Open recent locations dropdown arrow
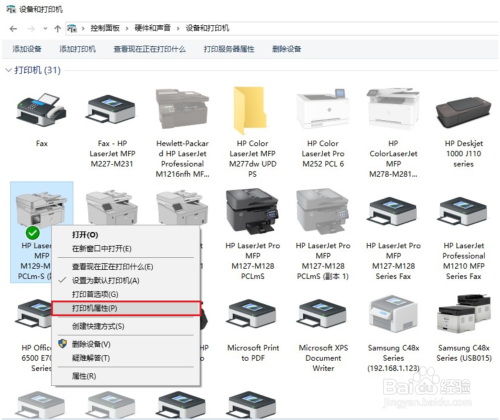500x420 pixels. tap(45, 29)
